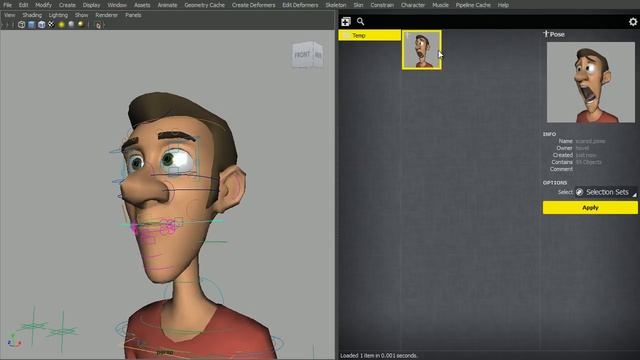Click the Selection Sets globe icon
Image resolution: width=640 pixels, height=360 pixels.
point(579,192)
